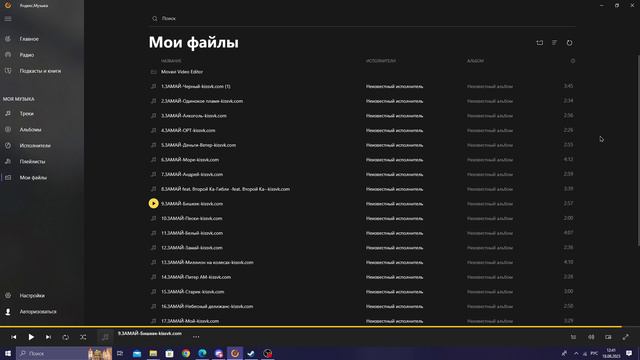The image size is (640, 360).
Task: Open Радио section
Action: (x=27, y=55)
